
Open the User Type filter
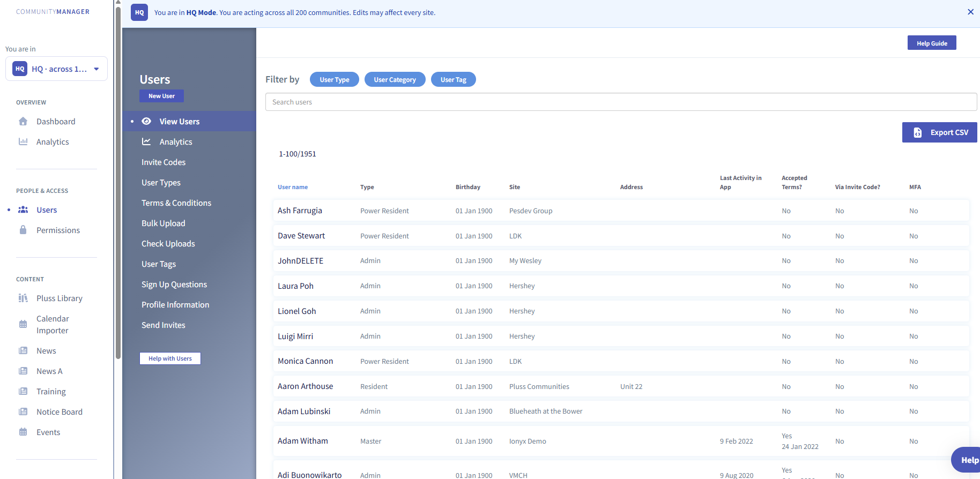tap(335, 79)
